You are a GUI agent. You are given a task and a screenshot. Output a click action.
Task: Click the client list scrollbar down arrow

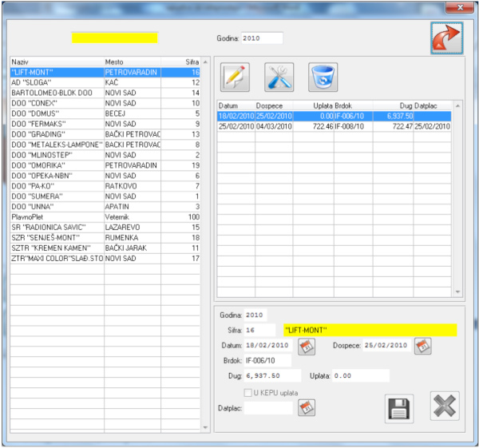[x=207, y=429]
